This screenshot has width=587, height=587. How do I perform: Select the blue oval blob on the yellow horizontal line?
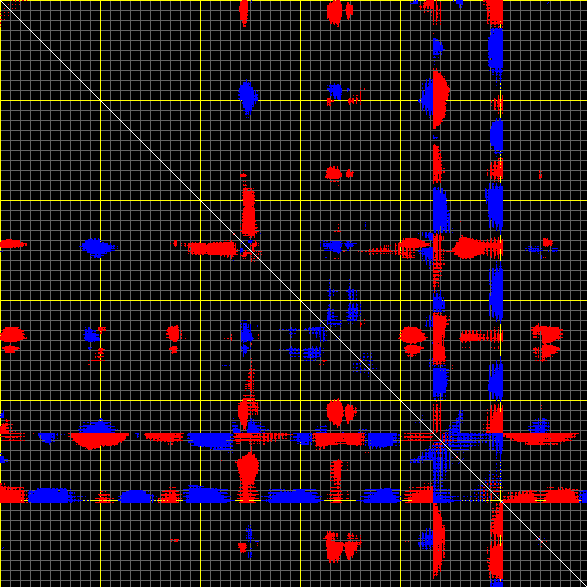pyautogui.click(x=247, y=97)
